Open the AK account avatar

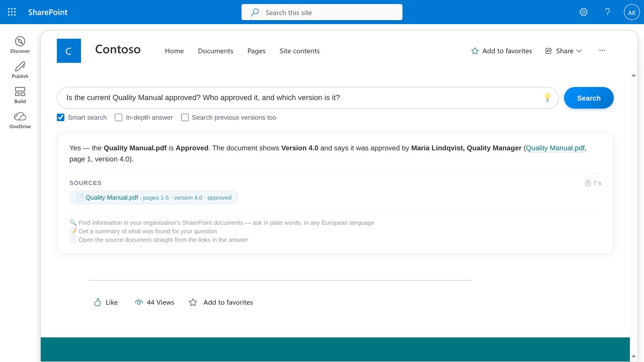tap(631, 12)
